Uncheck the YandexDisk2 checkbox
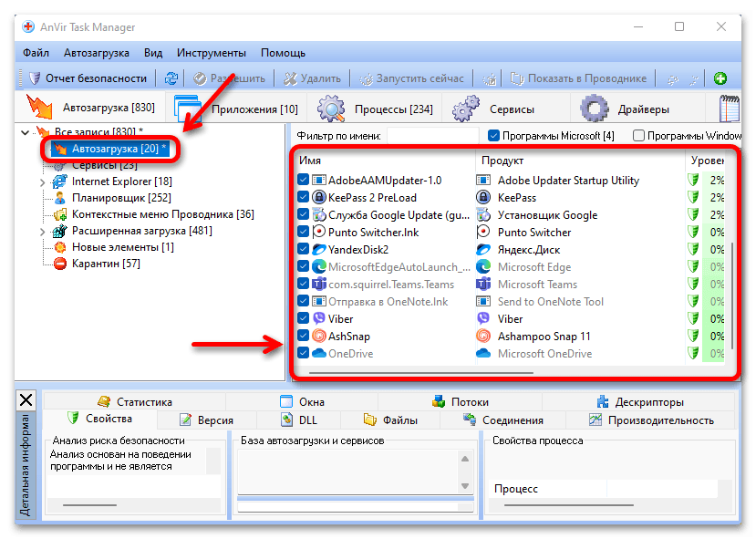Image resolution: width=756 pixels, height=539 pixels. click(x=303, y=249)
